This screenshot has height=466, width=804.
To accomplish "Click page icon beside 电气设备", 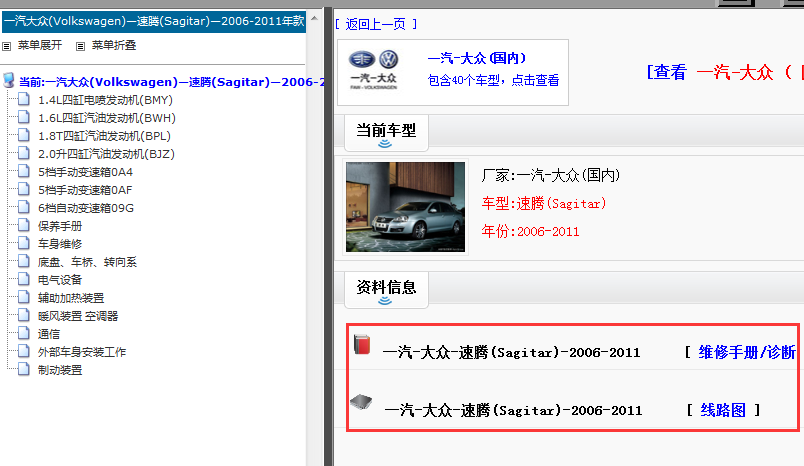I will pyautogui.click(x=24, y=279).
